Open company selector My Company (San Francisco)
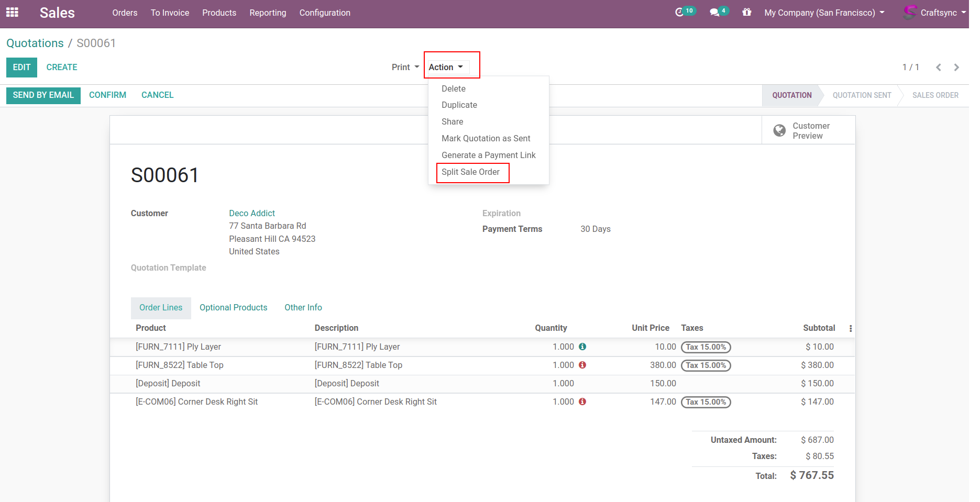The height and width of the screenshot is (502, 980). [x=824, y=13]
